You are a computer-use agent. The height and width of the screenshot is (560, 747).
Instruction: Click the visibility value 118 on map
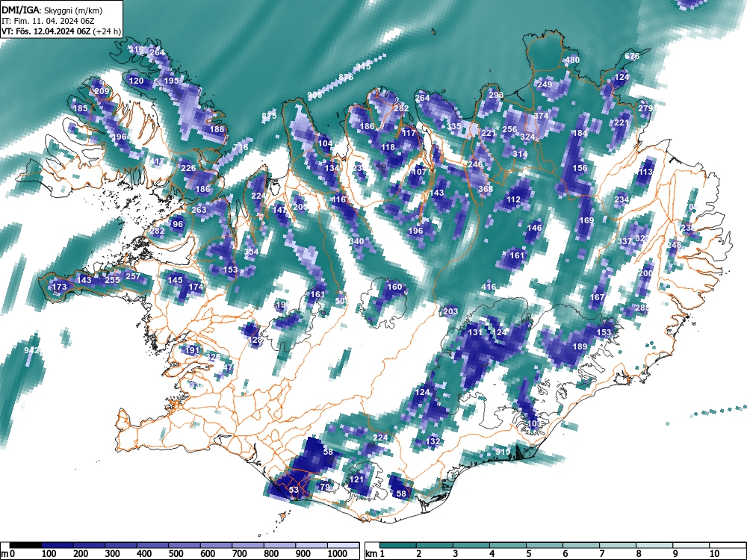pos(388,147)
